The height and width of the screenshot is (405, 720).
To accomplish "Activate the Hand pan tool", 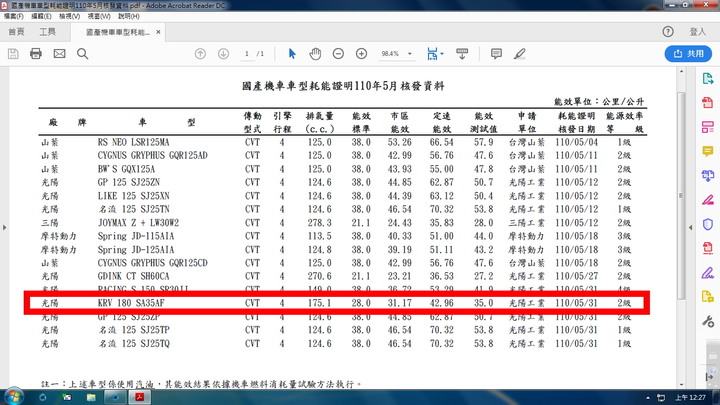I will tap(315, 54).
